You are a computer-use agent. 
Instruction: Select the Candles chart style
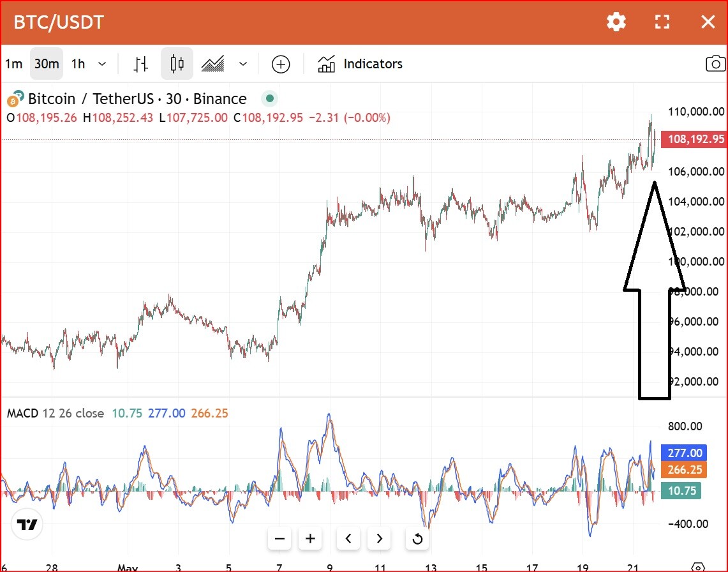tap(177, 64)
